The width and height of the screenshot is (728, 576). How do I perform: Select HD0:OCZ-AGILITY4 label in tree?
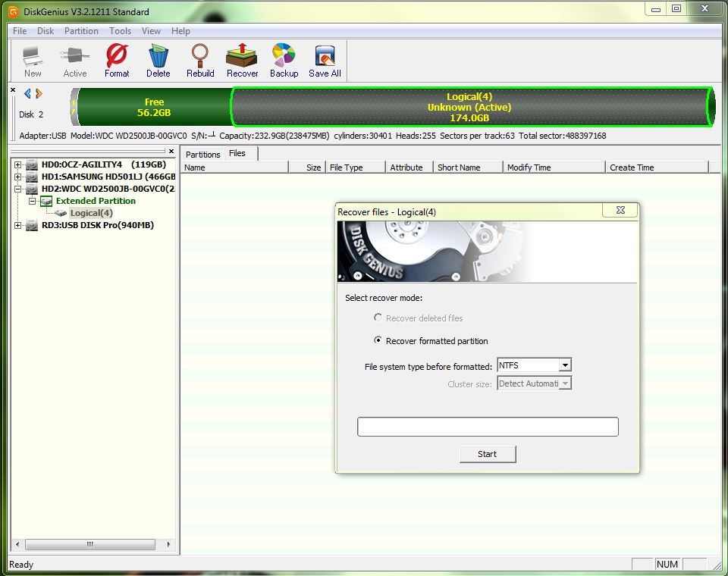pos(104,164)
